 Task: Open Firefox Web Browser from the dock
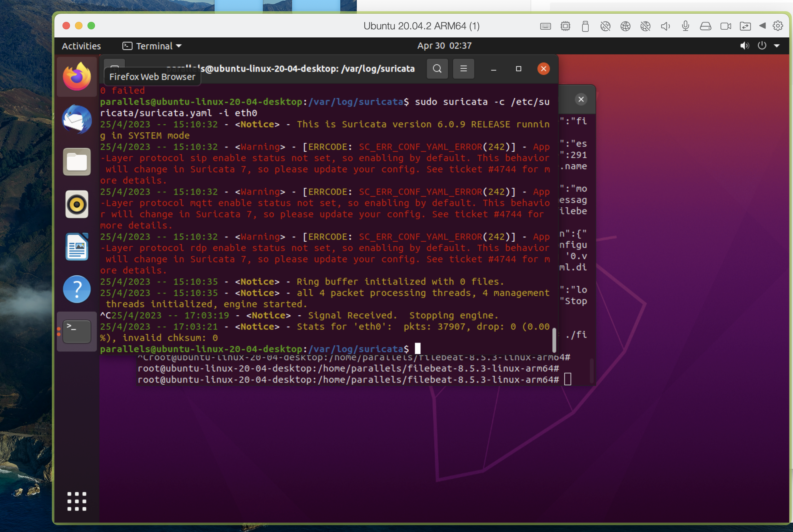tap(77, 77)
